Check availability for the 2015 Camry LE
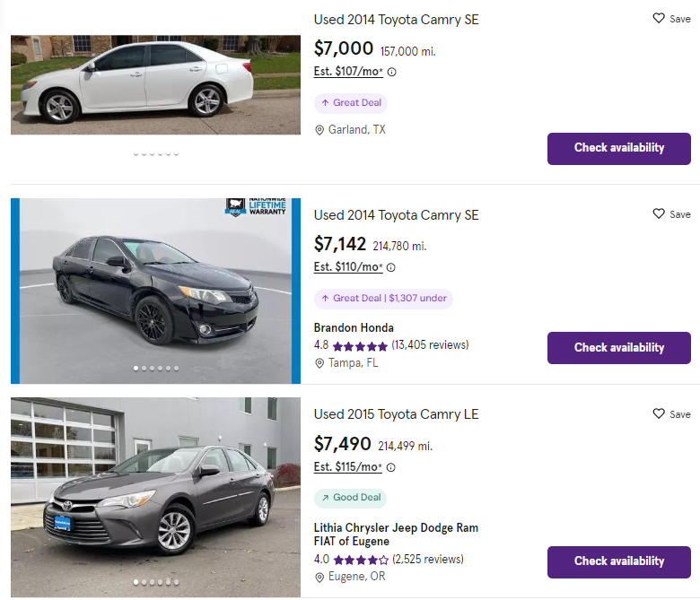The image size is (700, 600). tap(618, 561)
